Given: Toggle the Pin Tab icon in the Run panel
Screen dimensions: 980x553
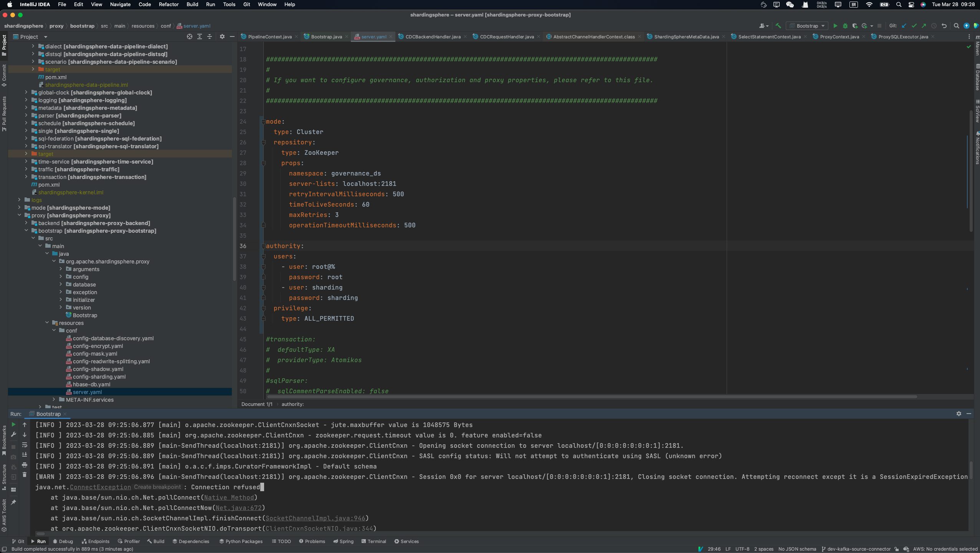Looking at the screenshot, I should tap(13, 502).
